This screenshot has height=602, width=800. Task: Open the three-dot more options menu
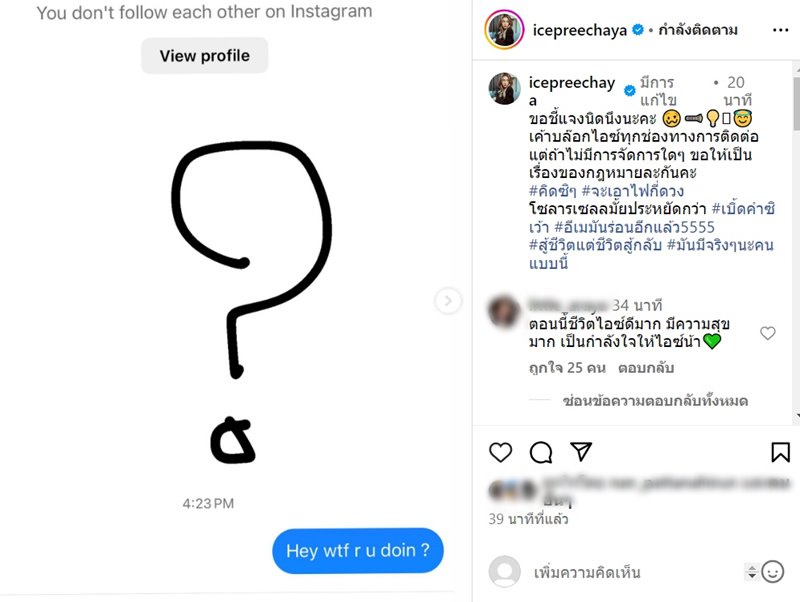click(774, 30)
